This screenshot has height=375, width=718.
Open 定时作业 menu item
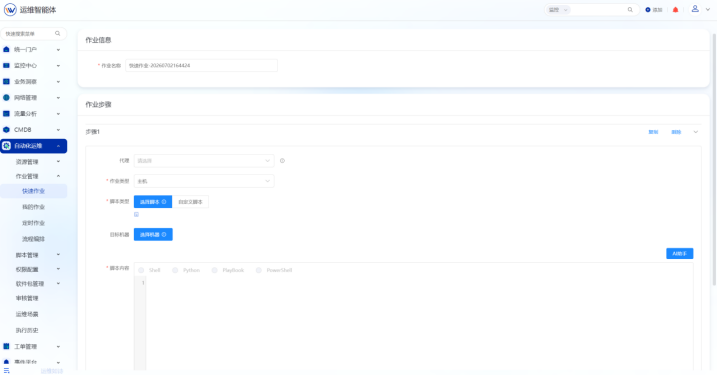tap(33, 223)
